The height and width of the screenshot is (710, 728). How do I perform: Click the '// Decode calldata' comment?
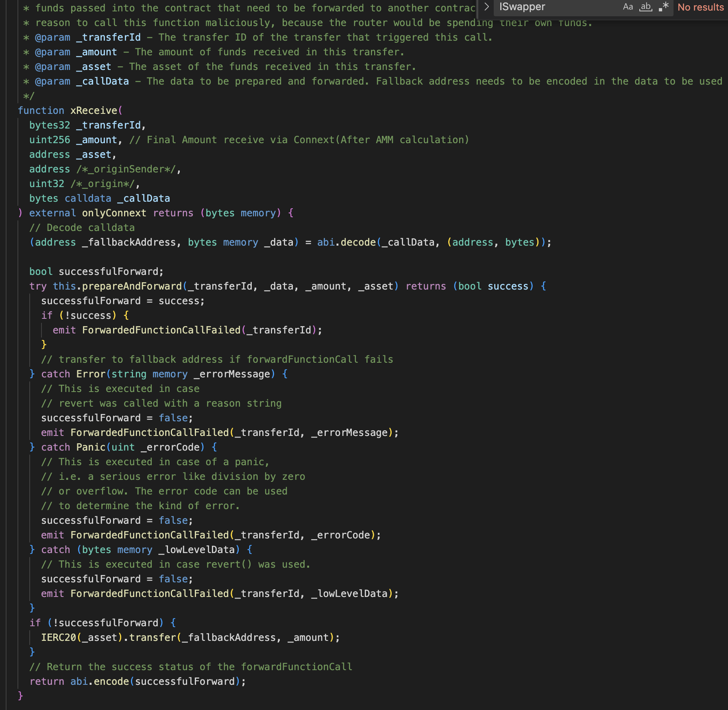82,228
